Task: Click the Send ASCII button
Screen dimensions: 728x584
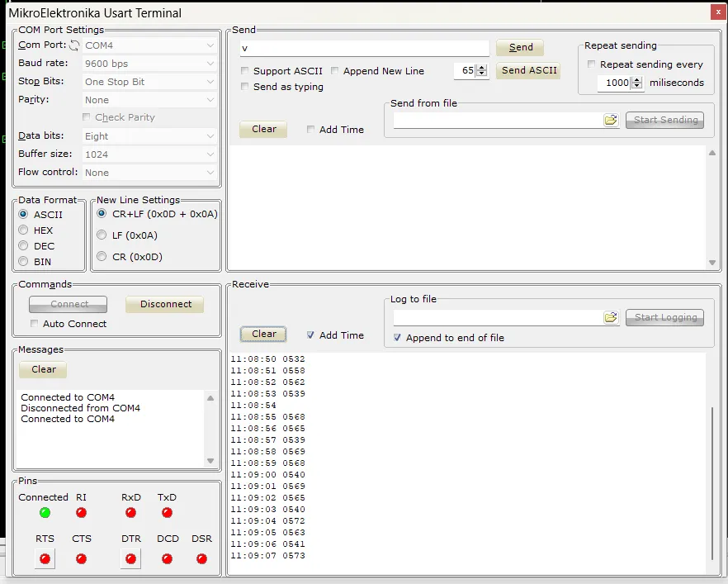Action: [x=528, y=70]
